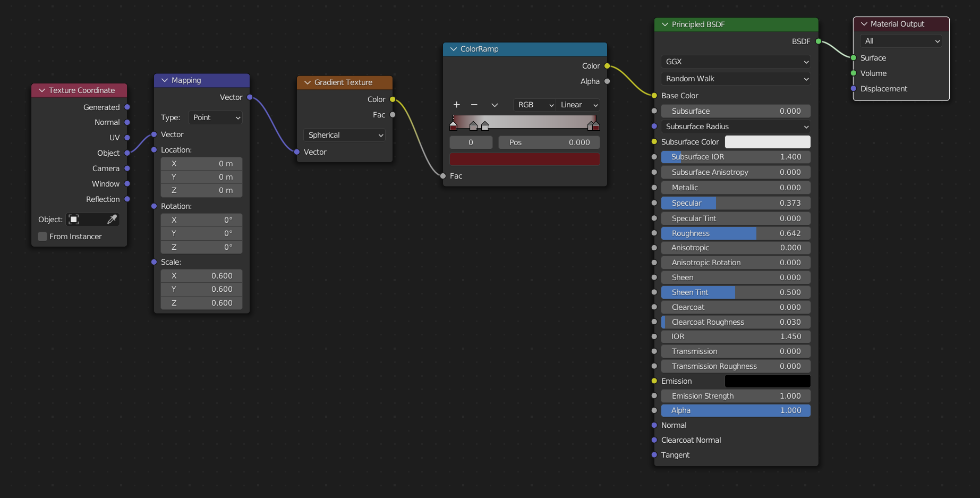Screen dimensions: 980x498
Task: Click the Location X field in Mapping
Action: [201, 164]
